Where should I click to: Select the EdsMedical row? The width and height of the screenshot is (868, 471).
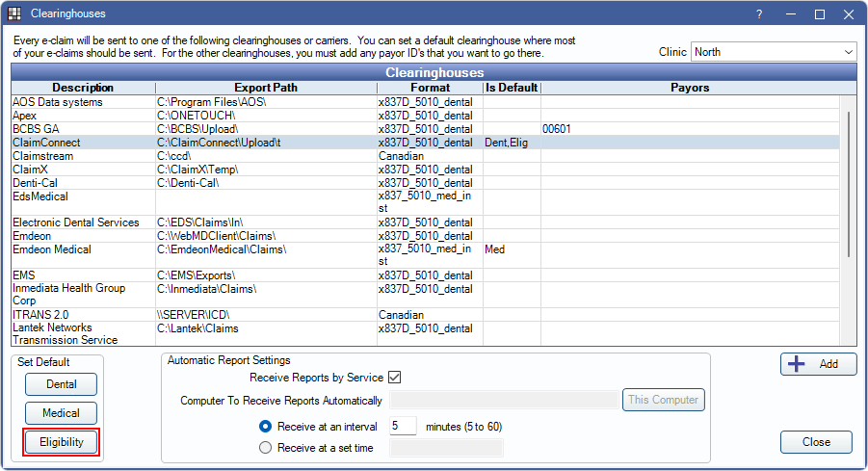(425, 202)
